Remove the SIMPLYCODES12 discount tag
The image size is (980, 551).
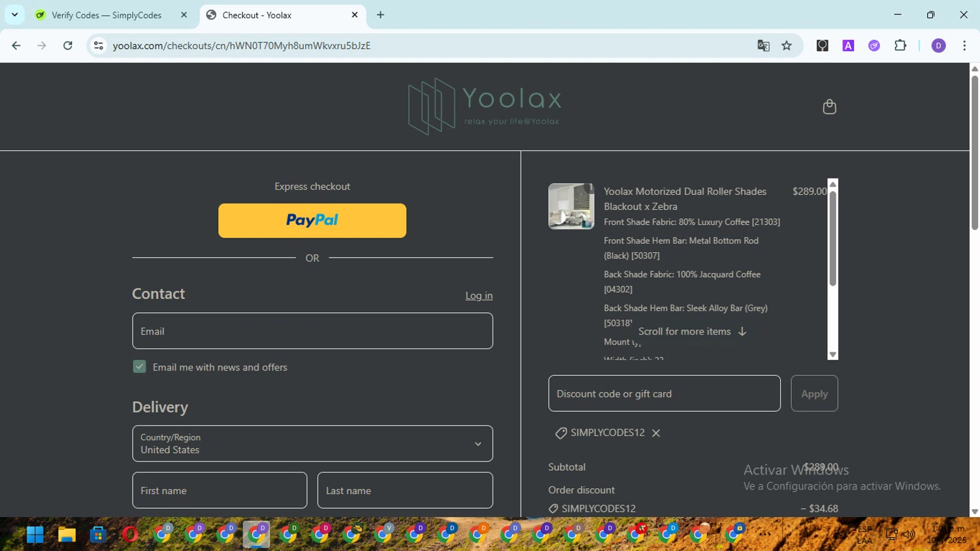656,433
